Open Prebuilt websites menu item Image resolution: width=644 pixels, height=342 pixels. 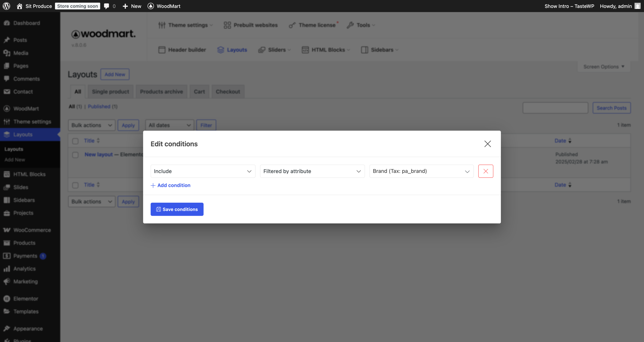pos(251,25)
